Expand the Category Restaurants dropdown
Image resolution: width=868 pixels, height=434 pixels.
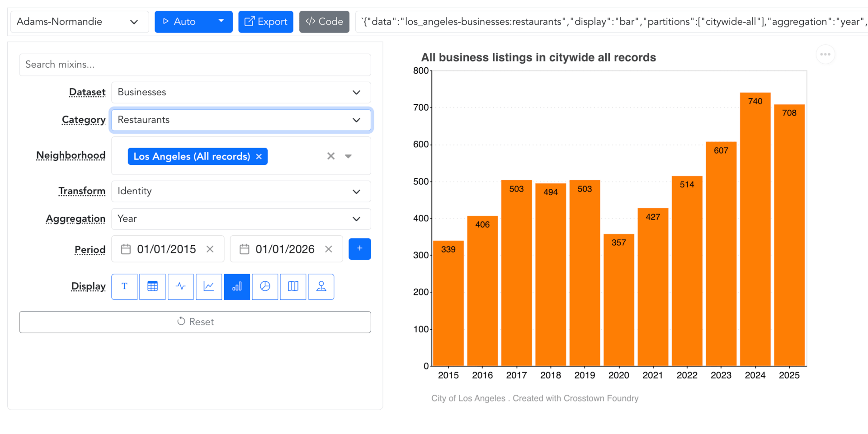[241, 120]
